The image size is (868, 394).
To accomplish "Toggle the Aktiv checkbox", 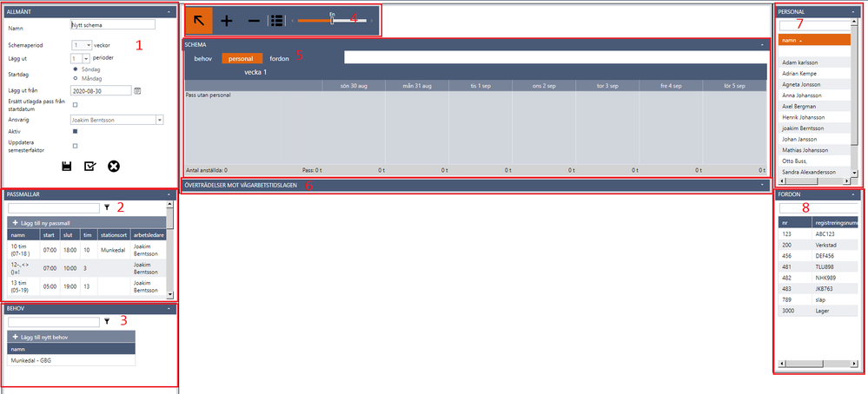I will click(x=76, y=132).
